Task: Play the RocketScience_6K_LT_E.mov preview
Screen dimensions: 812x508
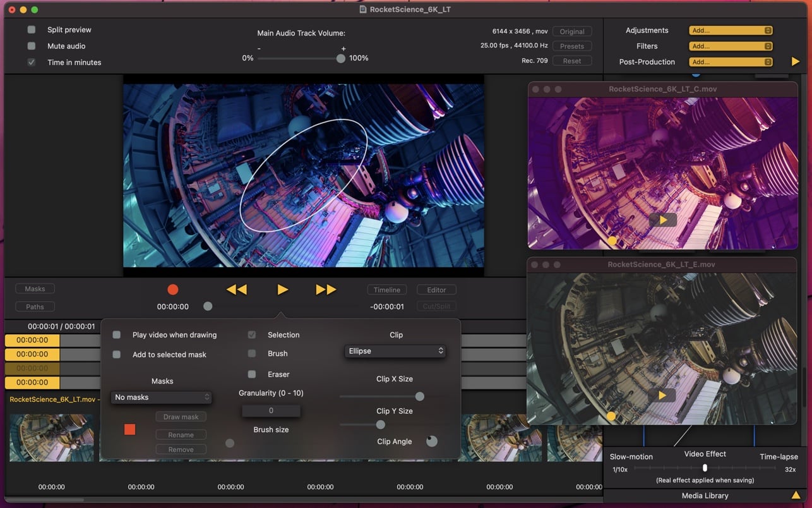Action: (662, 396)
